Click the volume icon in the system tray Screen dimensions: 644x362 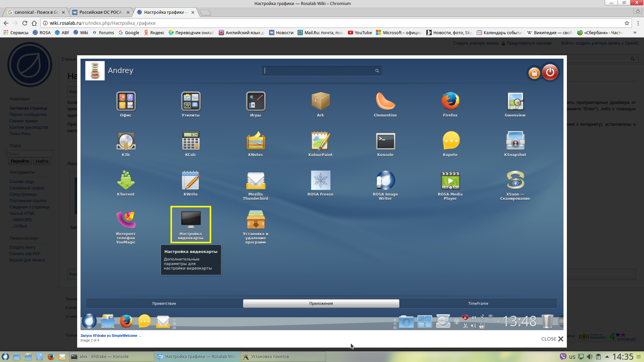589,357
